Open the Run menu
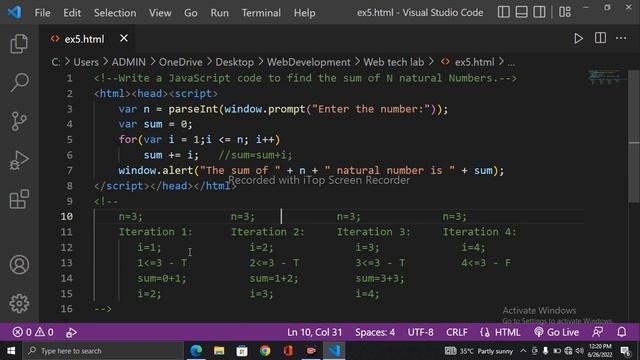The width and height of the screenshot is (640, 360). (220, 13)
